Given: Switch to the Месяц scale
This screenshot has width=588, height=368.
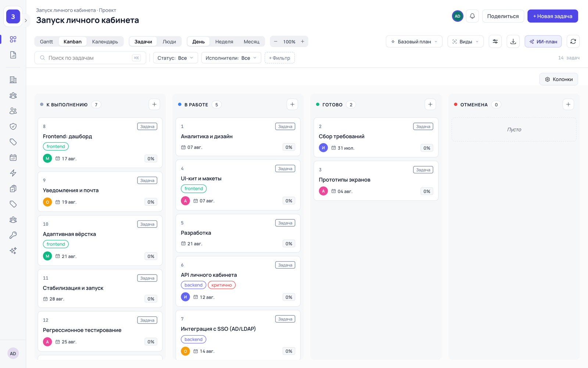Looking at the screenshot, I should point(251,42).
